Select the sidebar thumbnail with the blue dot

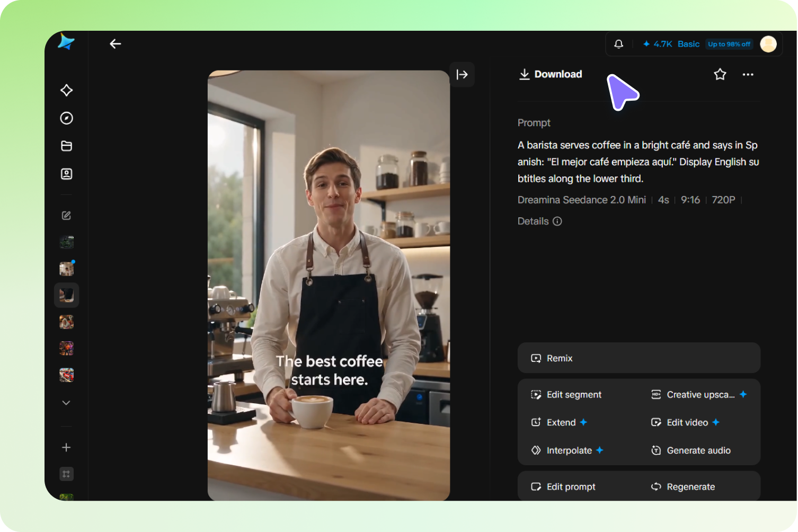(67, 269)
